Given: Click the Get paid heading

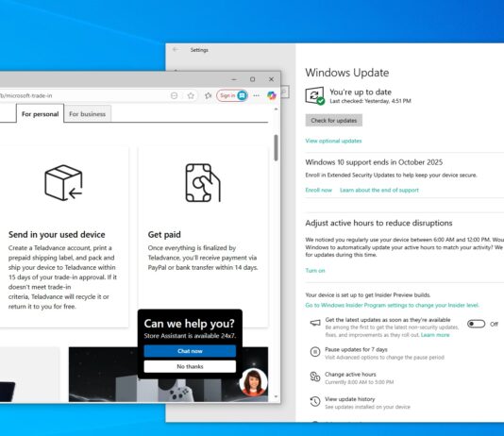Looking at the screenshot, I should pyautogui.click(x=164, y=235).
